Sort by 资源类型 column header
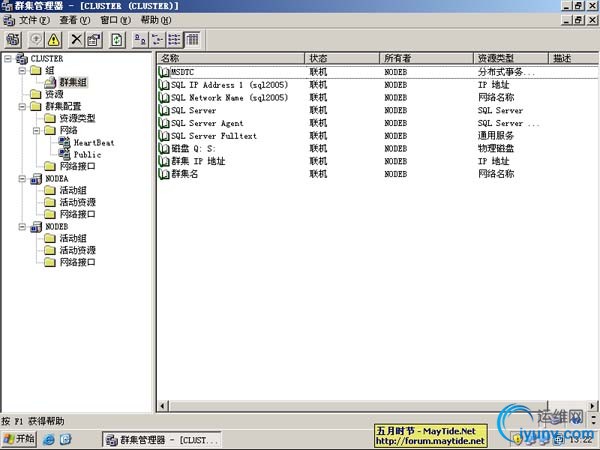 511,58
